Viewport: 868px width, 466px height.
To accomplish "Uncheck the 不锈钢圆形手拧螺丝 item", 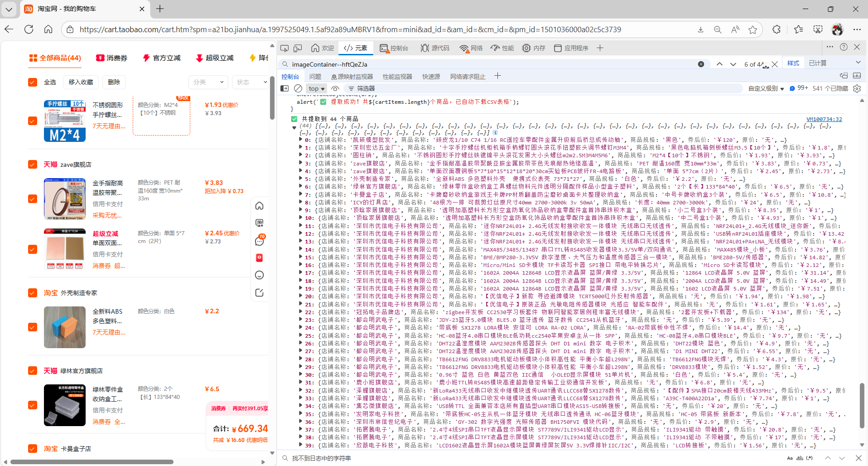I will [x=33, y=121].
